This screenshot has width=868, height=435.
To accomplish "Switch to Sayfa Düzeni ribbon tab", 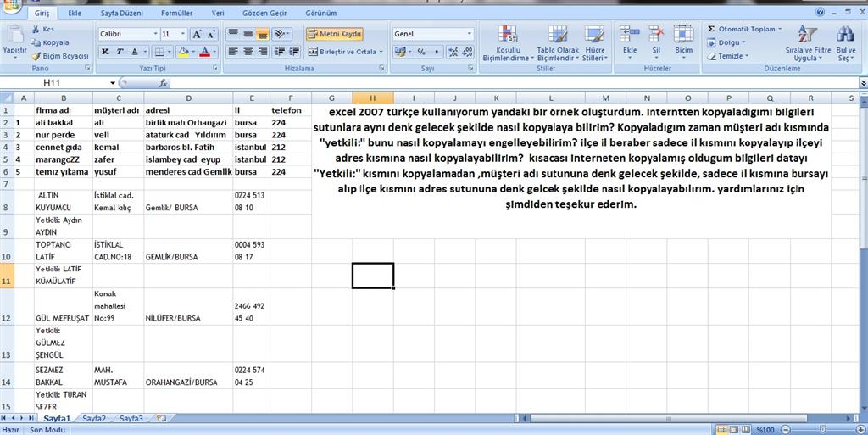I will click(x=122, y=13).
